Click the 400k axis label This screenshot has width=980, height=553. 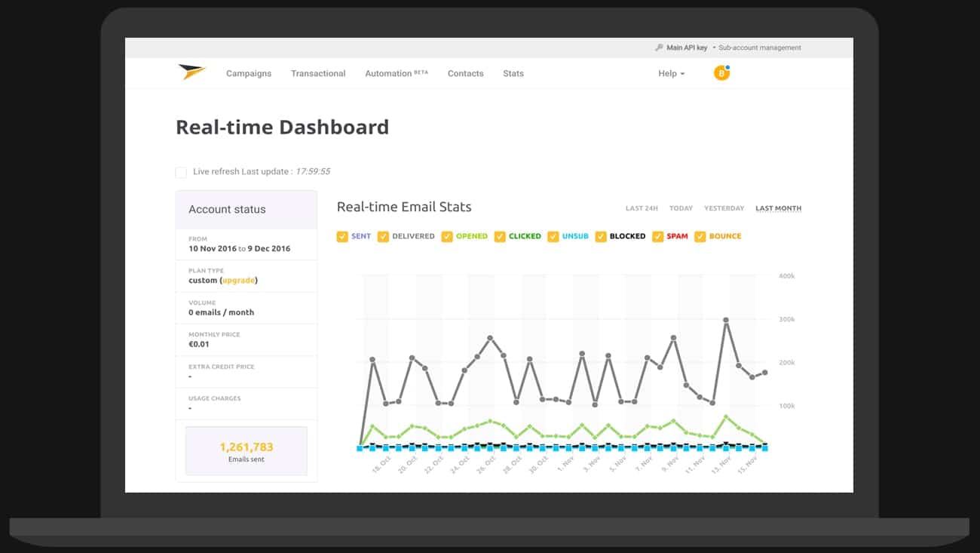tap(786, 276)
